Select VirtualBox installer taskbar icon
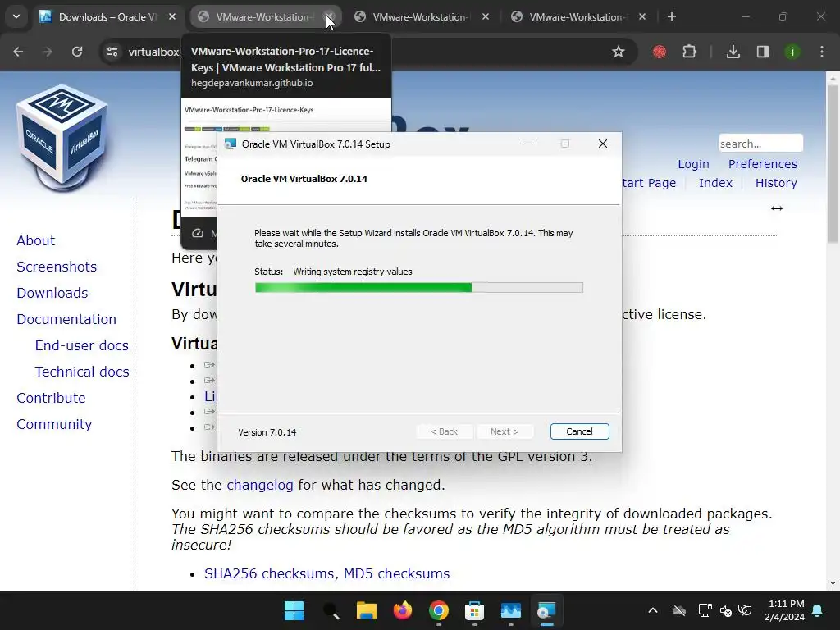840x630 pixels. [546, 610]
